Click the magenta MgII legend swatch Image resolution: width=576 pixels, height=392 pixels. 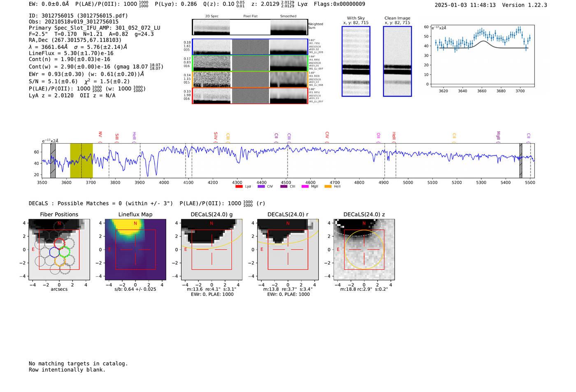point(305,186)
